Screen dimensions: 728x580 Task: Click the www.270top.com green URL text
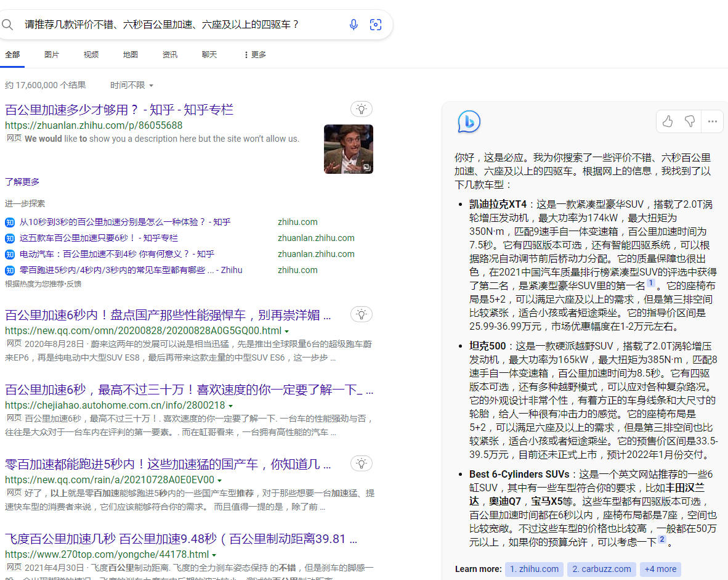click(107, 555)
